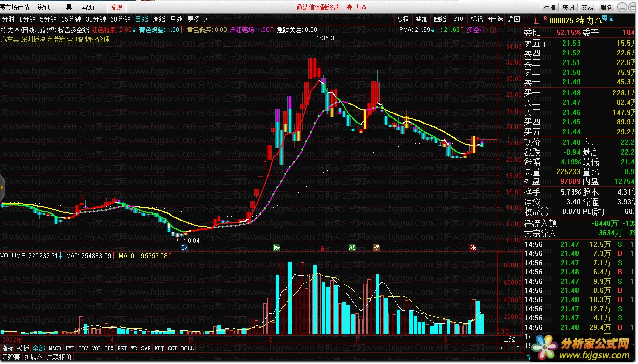
Task: Select the 15分钟 period
Action: [71, 19]
